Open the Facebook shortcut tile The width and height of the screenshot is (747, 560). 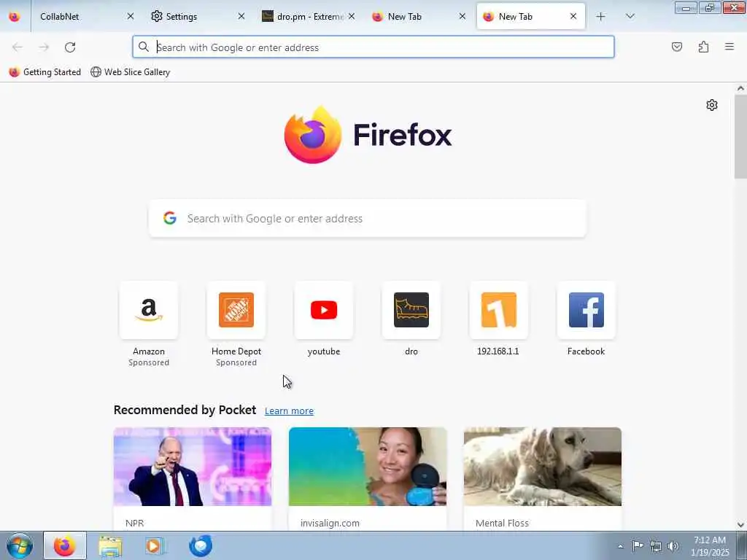586,310
